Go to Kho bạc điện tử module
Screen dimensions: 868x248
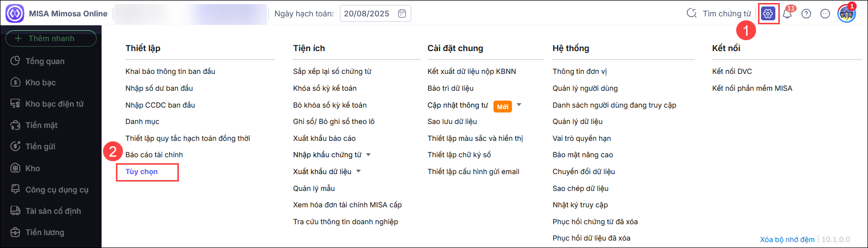point(54,104)
